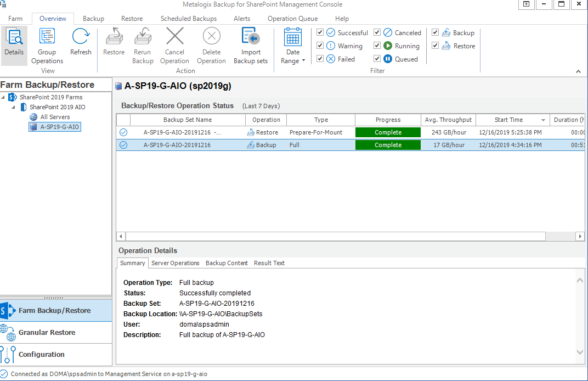Image resolution: width=588 pixels, height=381 pixels.
Task: Open the Date Range dropdown
Action: coord(293,46)
